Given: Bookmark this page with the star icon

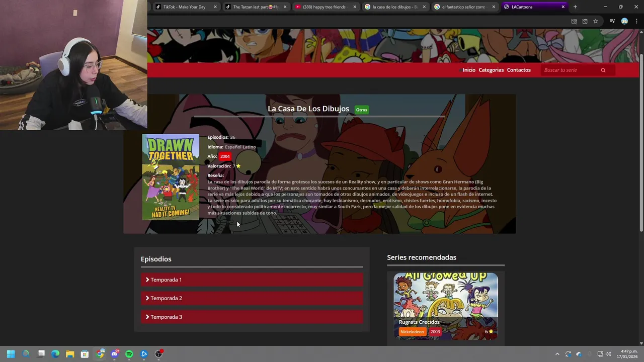Looking at the screenshot, I should [596, 21].
